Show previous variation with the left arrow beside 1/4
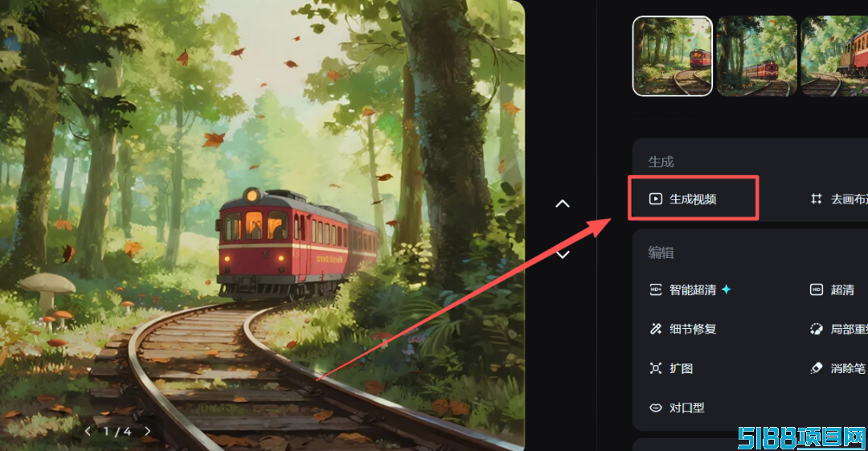 pyautogui.click(x=88, y=431)
